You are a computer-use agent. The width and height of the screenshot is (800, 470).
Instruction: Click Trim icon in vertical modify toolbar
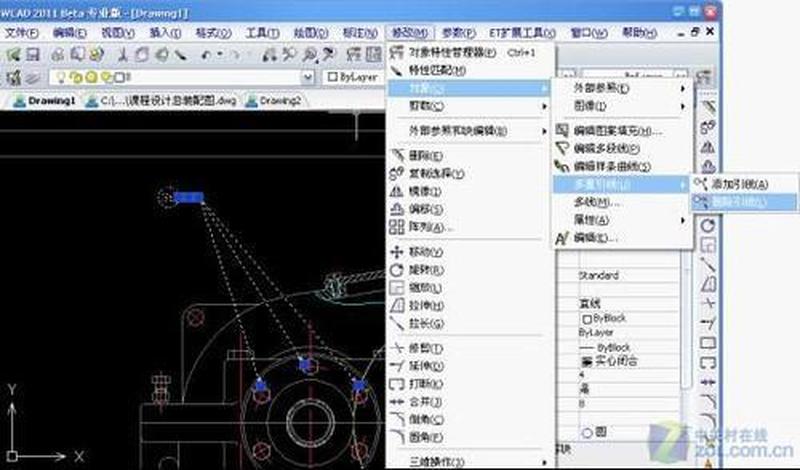[708, 303]
